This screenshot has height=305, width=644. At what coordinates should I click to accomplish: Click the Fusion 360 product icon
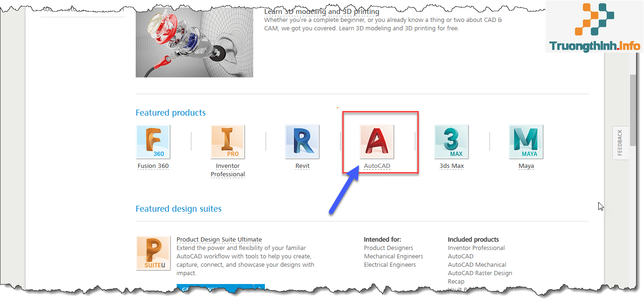153,142
